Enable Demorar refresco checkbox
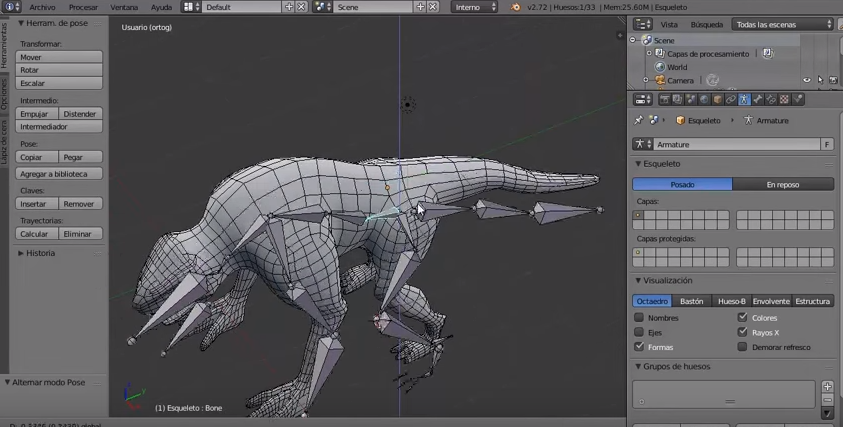 coord(742,346)
